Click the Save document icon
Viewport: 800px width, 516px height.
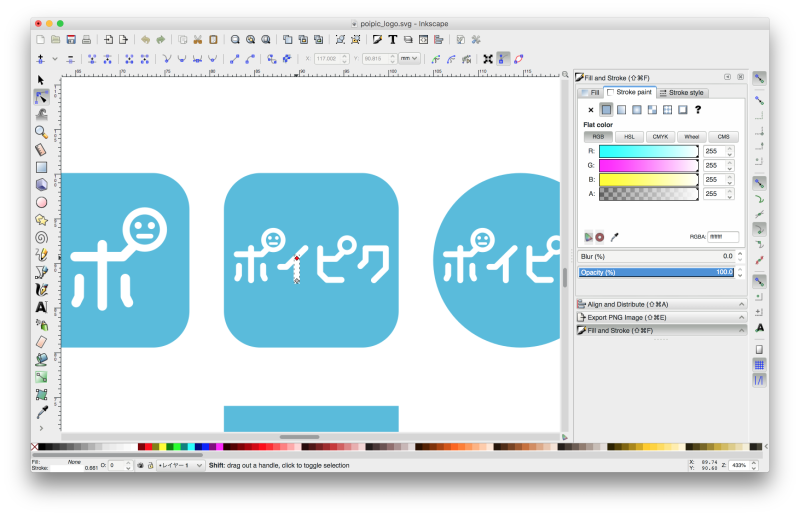tap(71, 39)
